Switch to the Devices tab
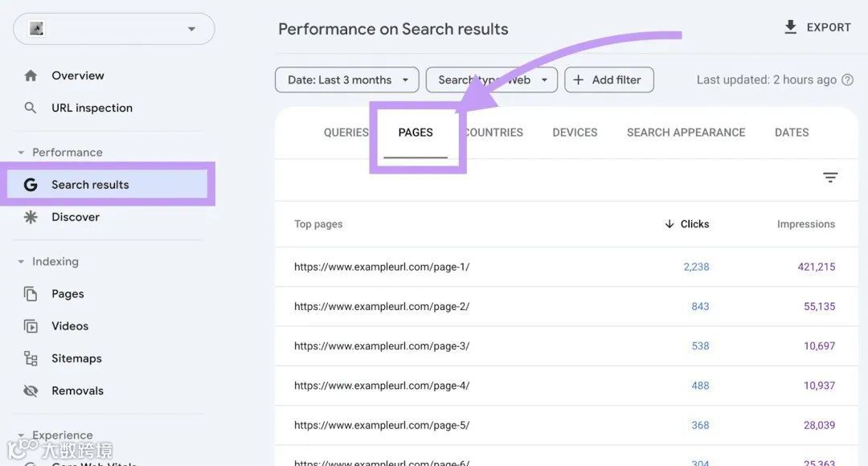868x466 pixels. click(575, 133)
